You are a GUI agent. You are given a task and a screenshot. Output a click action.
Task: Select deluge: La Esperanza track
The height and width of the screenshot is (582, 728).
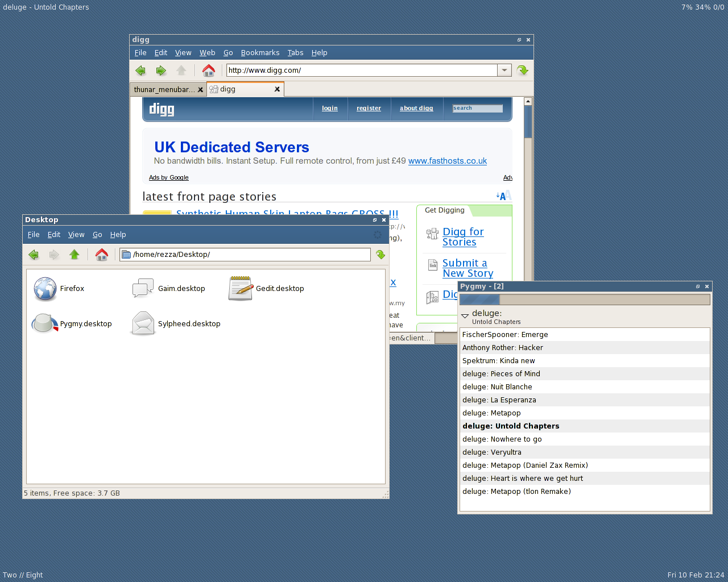coord(585,400)
